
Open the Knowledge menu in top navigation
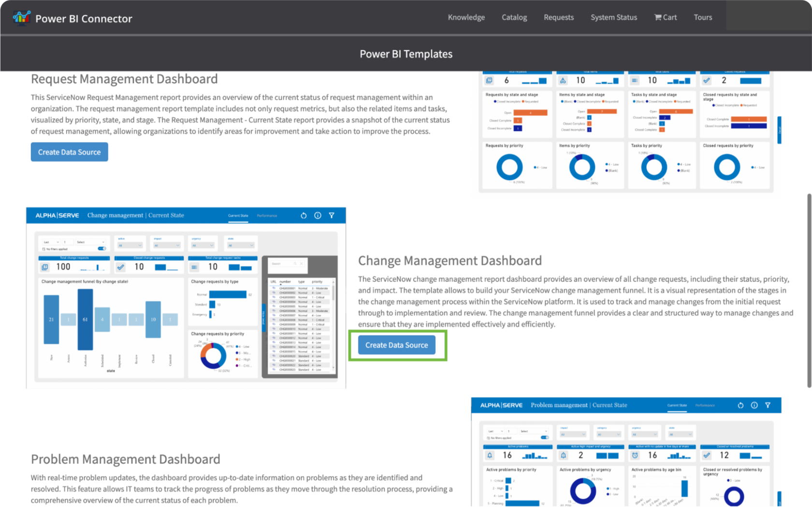[466, 17]
